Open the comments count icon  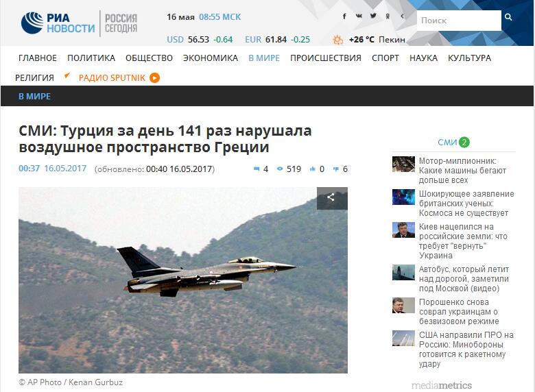pyautogui.click(x=257, y=169)
